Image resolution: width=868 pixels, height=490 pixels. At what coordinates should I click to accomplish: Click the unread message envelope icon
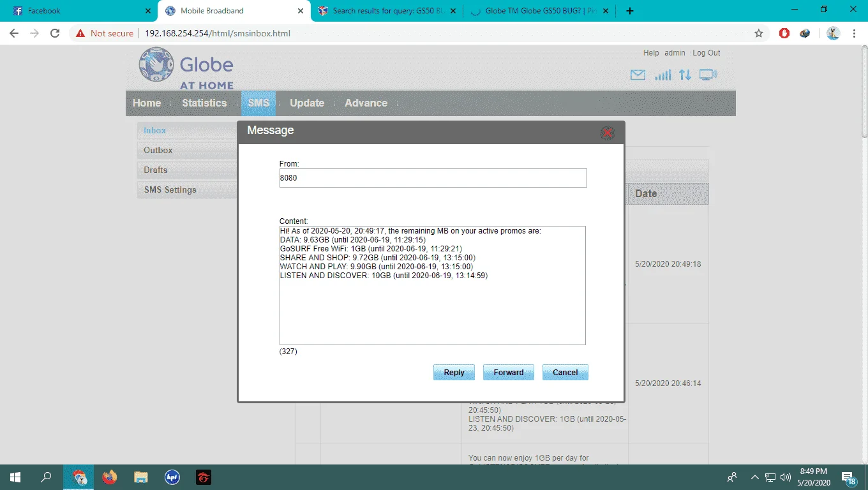pos(638,75)
